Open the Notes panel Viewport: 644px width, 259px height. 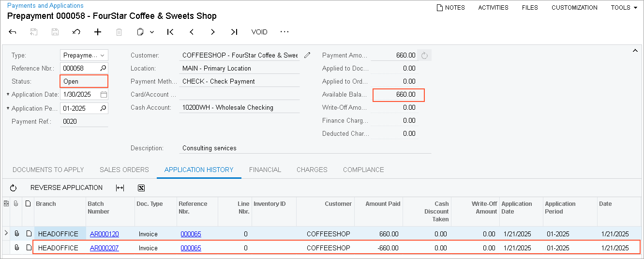click(450, 8)
